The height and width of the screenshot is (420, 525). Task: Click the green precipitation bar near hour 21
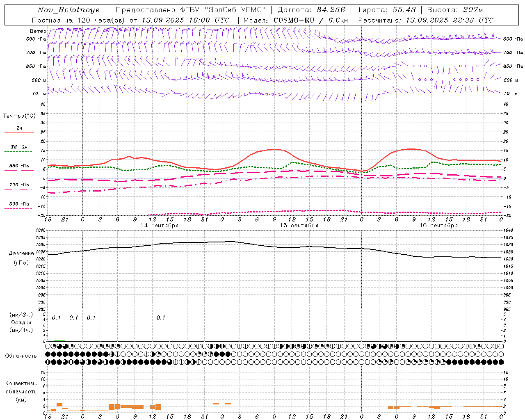pyautogui.click(x=59, y=341)
